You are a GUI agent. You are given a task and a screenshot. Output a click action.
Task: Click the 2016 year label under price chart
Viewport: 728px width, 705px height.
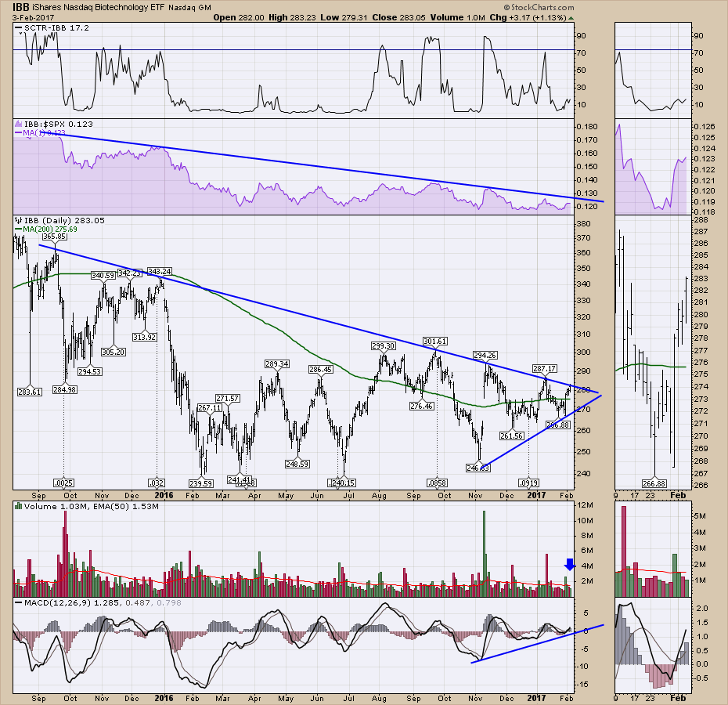(164, 495)
